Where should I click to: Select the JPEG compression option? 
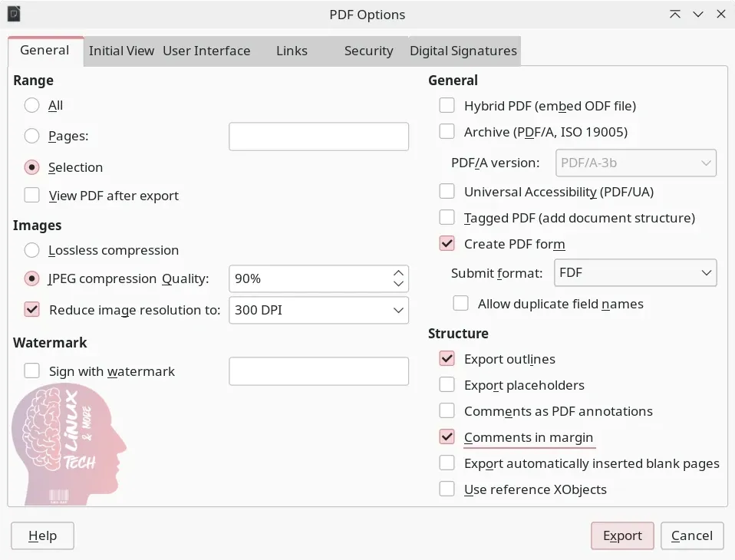pyautogui.click(x=31, y=278)
